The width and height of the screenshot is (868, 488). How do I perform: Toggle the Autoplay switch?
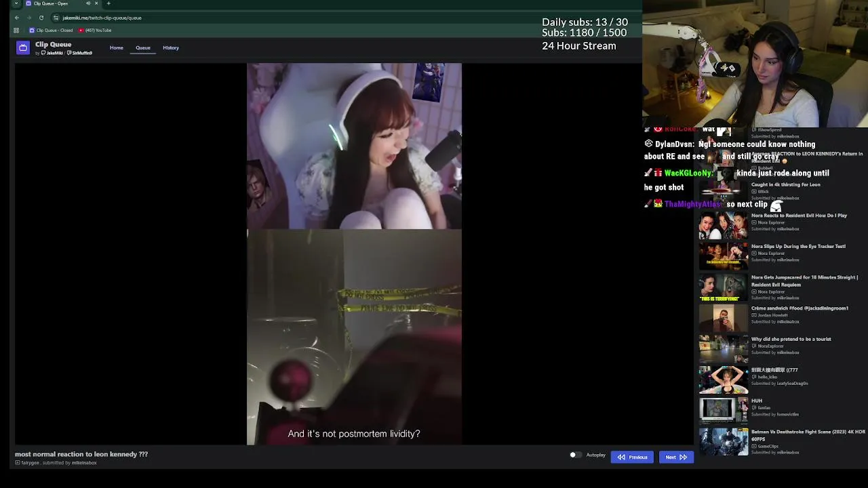click(575, 455)
